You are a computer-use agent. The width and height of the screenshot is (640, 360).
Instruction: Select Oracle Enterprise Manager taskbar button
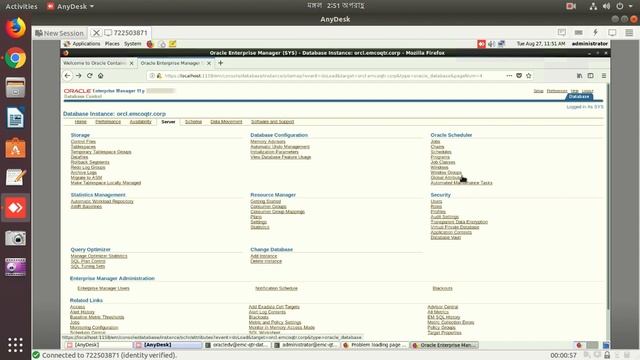(x=444, y=345)
